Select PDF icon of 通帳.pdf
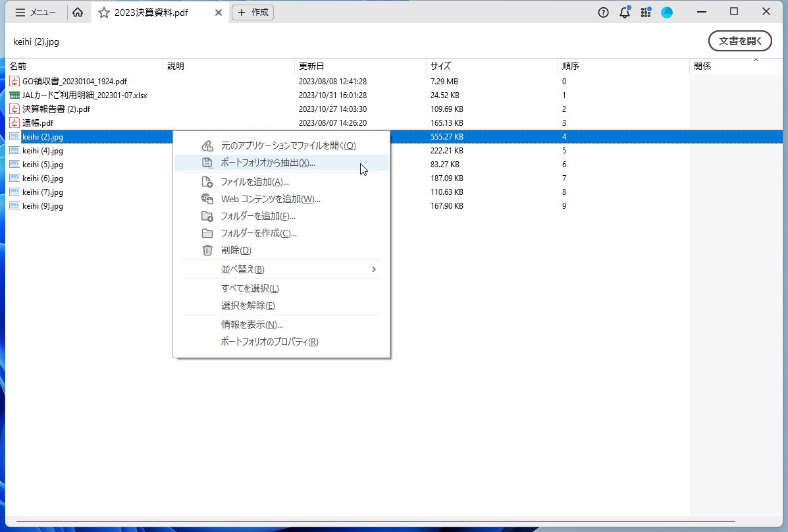 point(14,122)
